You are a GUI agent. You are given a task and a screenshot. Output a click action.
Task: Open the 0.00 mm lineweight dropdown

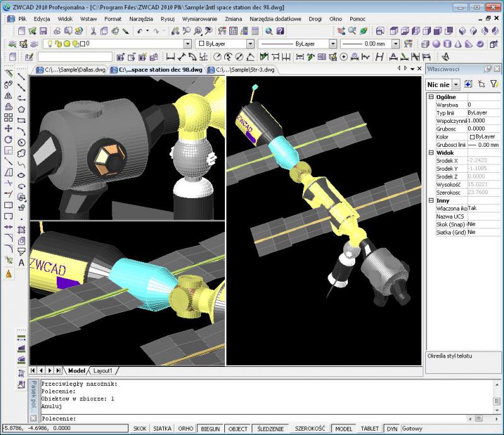pyautogui.click(x=396, y=43)
